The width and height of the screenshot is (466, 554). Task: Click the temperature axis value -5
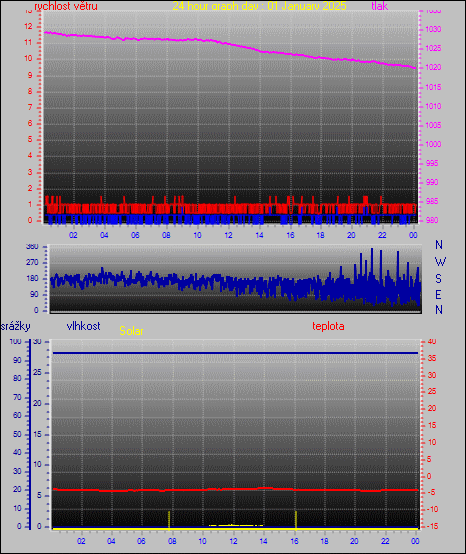(431, 493)
